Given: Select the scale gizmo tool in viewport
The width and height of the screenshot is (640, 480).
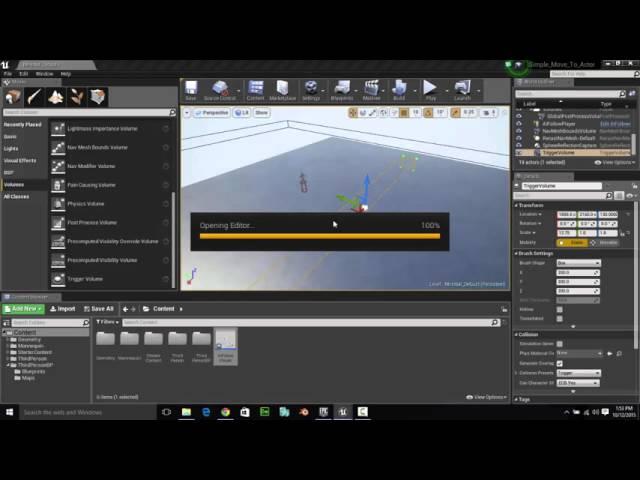Looking at the screenshot, I should click(373, 113).
